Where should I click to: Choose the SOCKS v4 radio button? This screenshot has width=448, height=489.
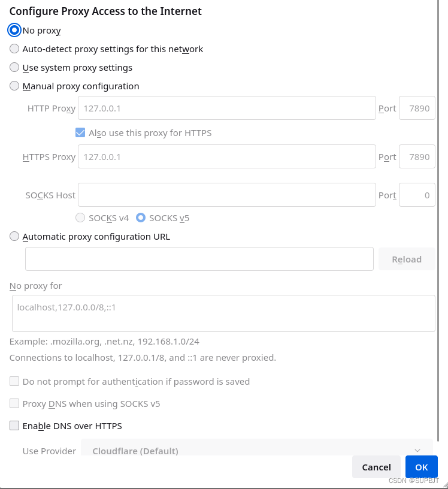tap(80, 218)
